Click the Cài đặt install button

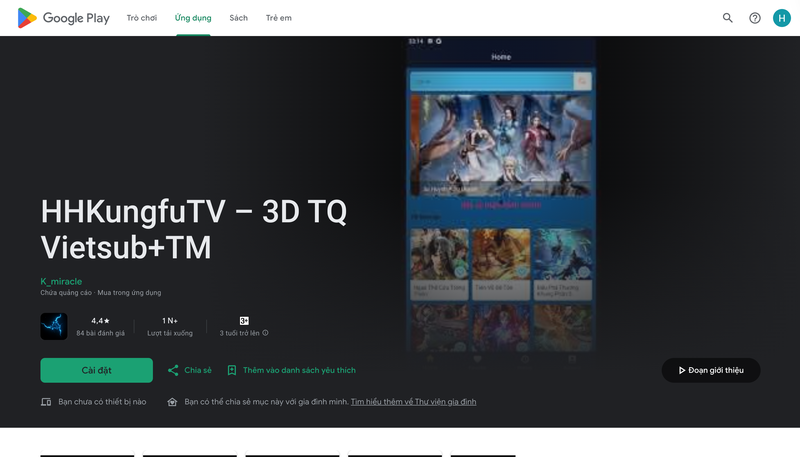click(x=96, y=370)
